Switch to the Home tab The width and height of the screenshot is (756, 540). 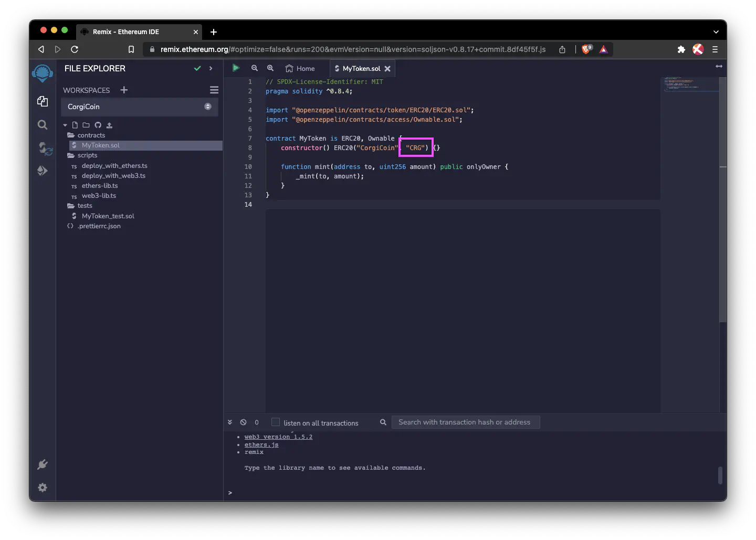pyautogui.click(x=300, y=68)
